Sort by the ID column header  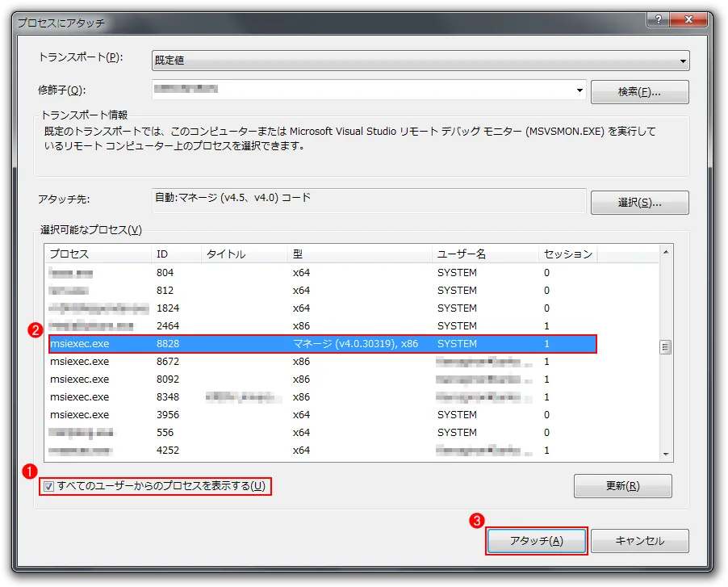(176, 254)
